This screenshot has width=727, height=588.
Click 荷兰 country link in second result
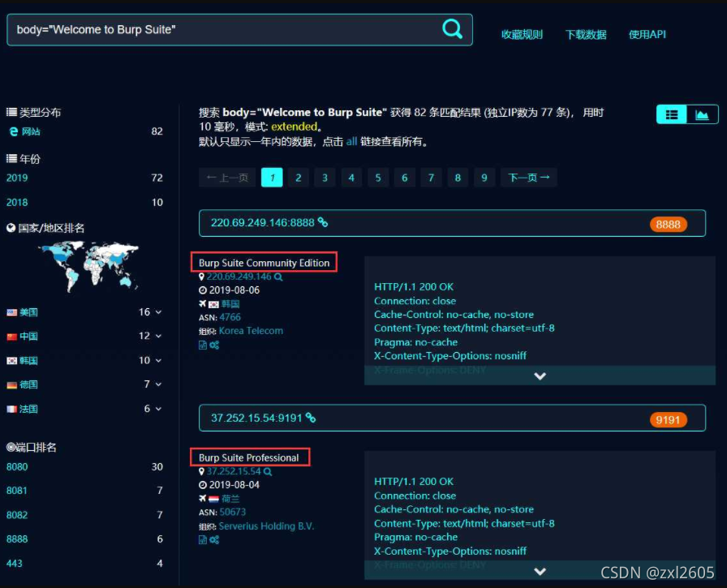click(x=230, y=499)
